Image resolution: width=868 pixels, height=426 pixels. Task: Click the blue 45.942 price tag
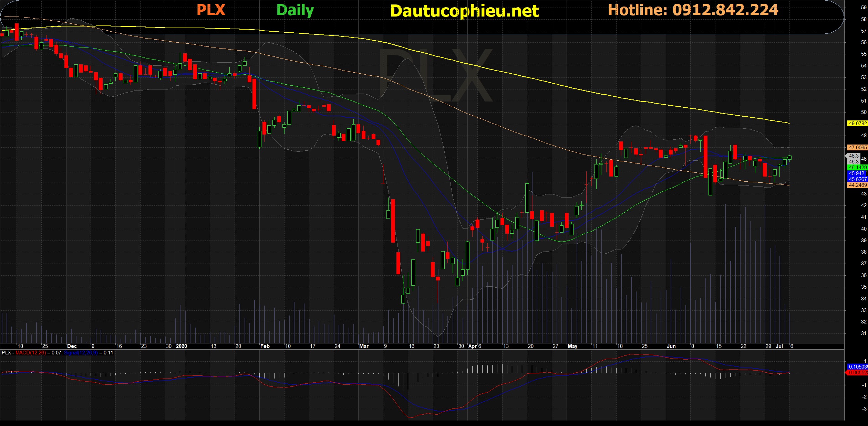(856, 173)
